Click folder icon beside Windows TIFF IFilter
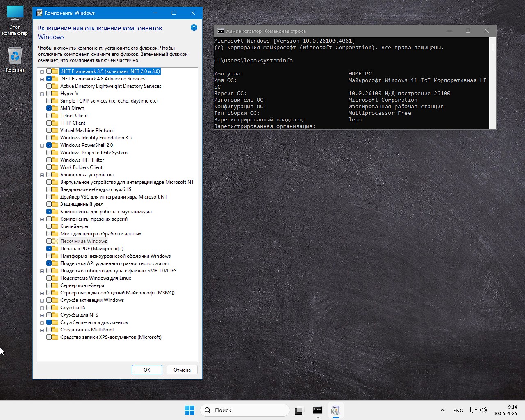The image size is (525, 420). (x=55, y=160)
